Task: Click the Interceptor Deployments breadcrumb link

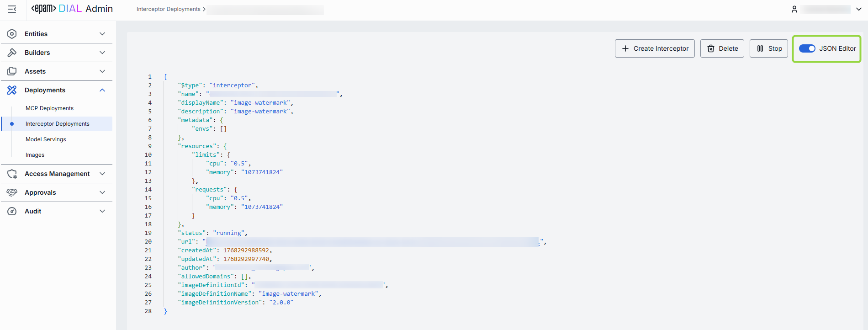Action: pos(168,9)
